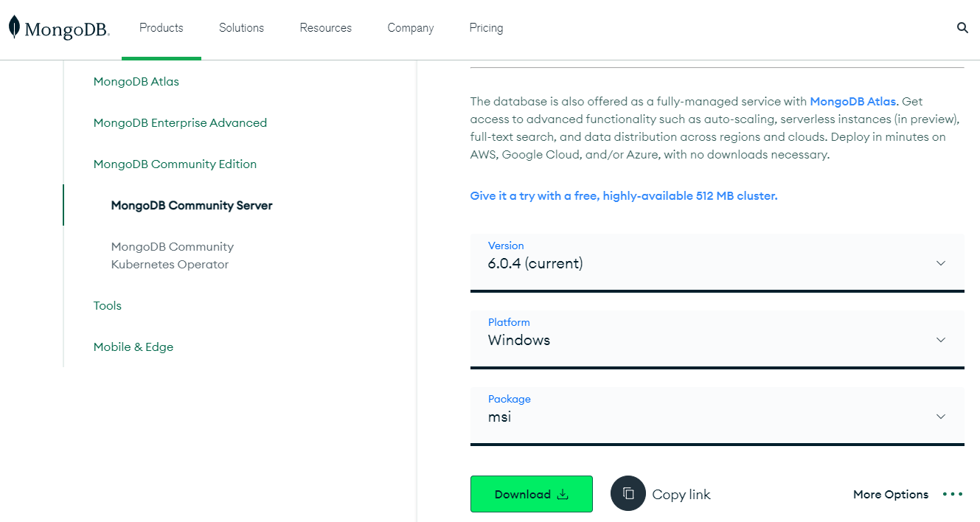Open the Solutions menu

click(x=241, y=28)
